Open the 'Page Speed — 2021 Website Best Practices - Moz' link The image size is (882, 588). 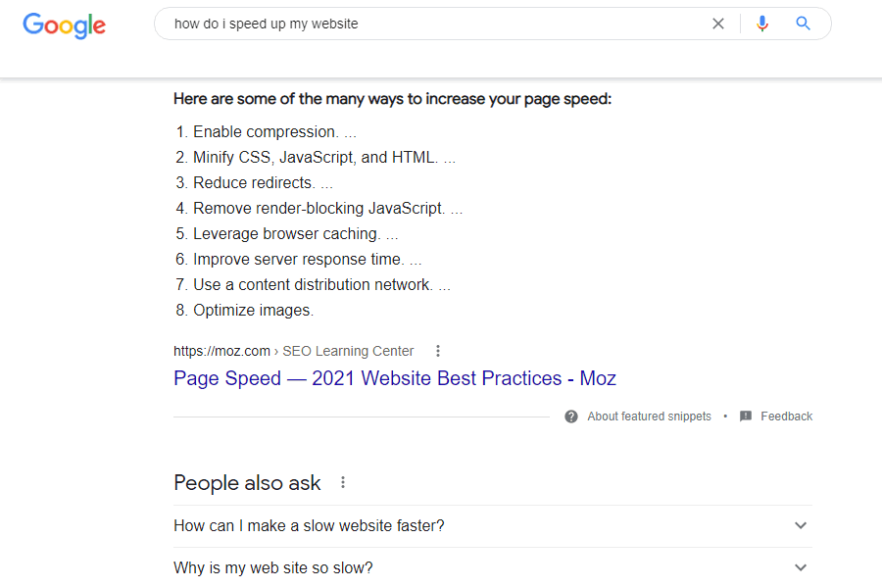395,378
